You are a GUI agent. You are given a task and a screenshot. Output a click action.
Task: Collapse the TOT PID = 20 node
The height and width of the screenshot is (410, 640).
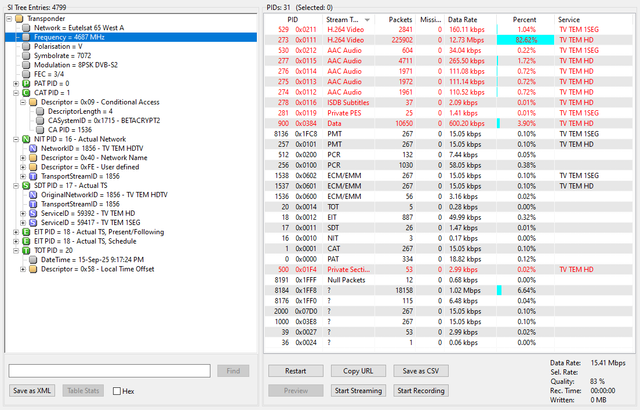coord(16,250)
